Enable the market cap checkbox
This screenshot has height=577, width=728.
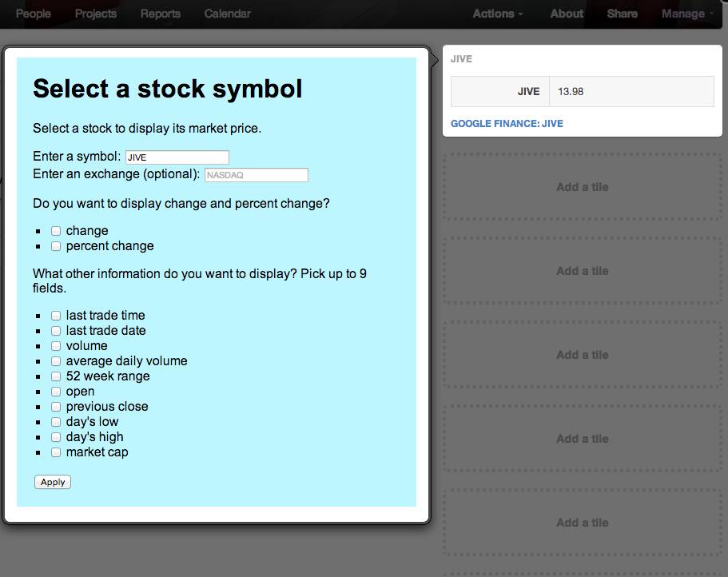(56, 452)
